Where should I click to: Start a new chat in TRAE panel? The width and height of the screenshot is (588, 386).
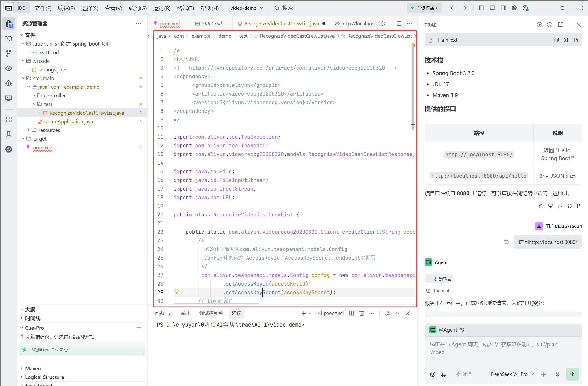(x=539, y=25)
